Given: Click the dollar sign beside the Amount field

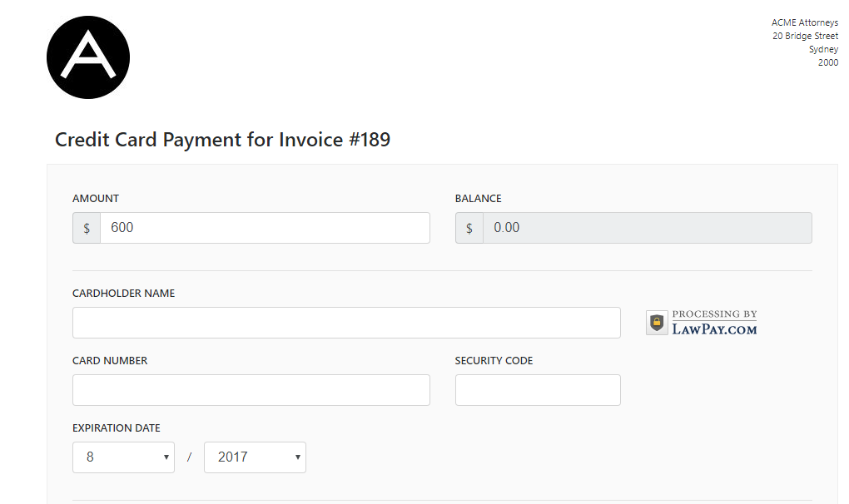Looking at the screenshot, I should (x=87, y=227).
